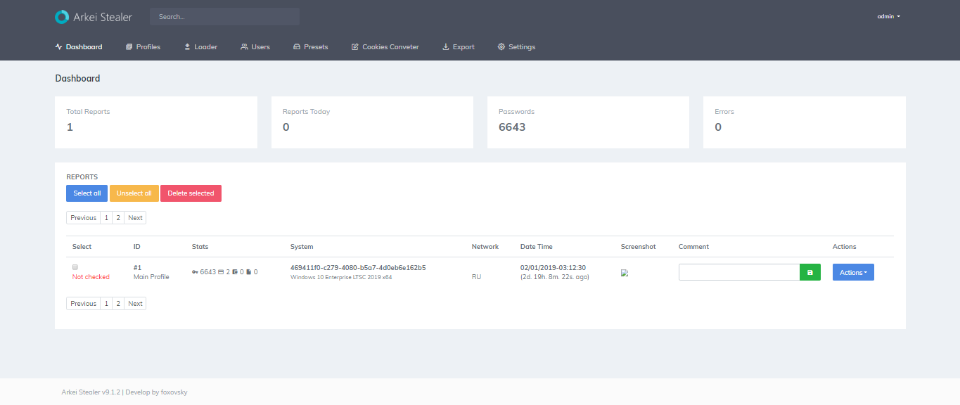Click the Export item in navbar
This screenshot has width=960, height=405.
[x=458, y=47]
